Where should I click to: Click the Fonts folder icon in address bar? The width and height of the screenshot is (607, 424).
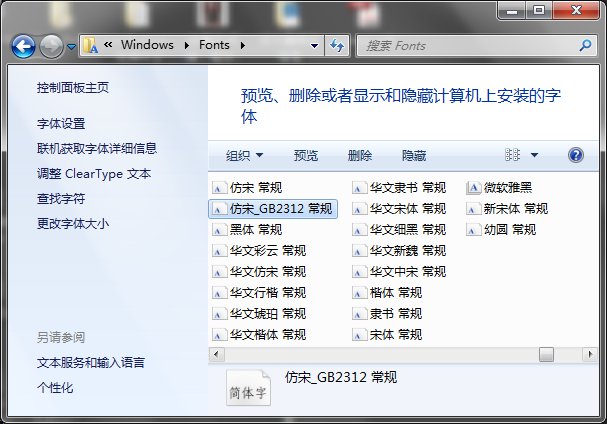91,46
